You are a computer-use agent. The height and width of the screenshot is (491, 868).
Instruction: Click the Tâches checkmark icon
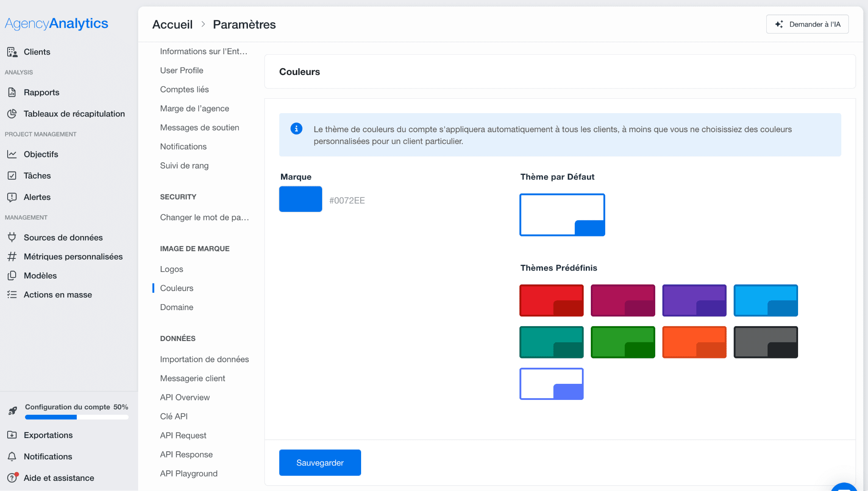click(x=12, y=175)
